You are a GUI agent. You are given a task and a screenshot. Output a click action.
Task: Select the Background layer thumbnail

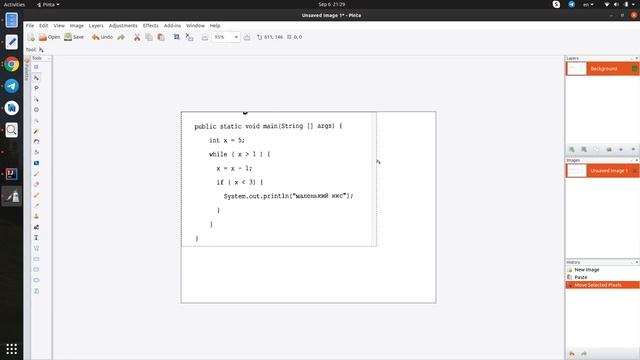[577, 69]
